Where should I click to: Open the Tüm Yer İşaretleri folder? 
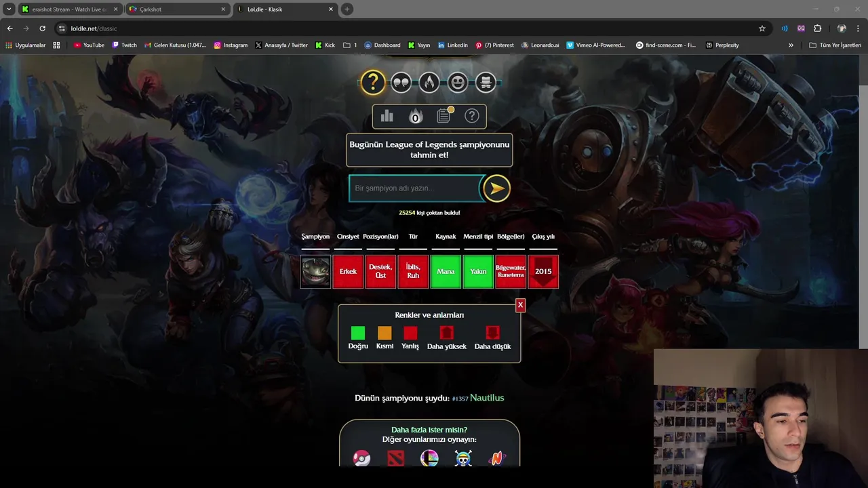835,45
